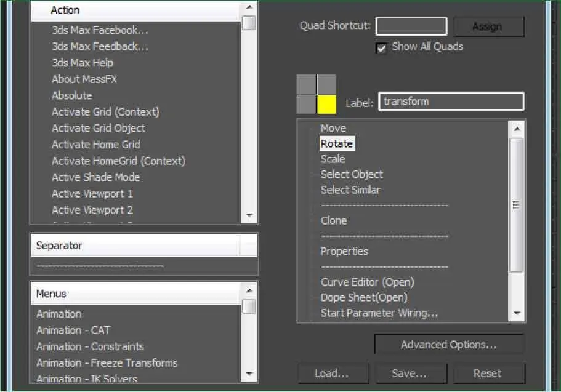Click the Reset button
Image resolution: width=561 pixels, height=392 pixels.
coord(489,374)
